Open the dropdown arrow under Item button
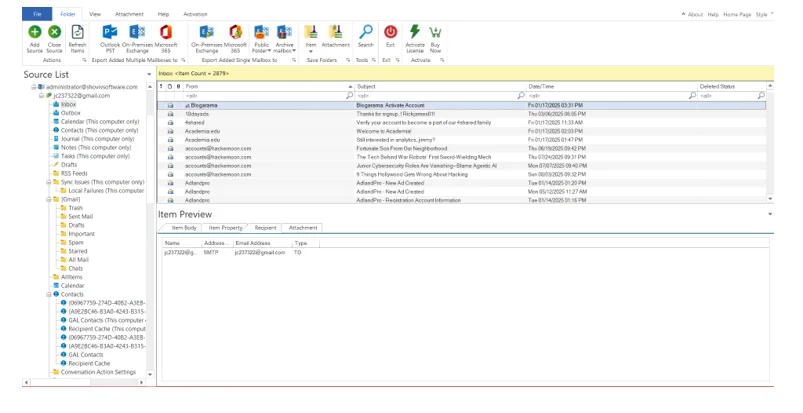This screenshot has width=803, height=413. coord(311,51)
